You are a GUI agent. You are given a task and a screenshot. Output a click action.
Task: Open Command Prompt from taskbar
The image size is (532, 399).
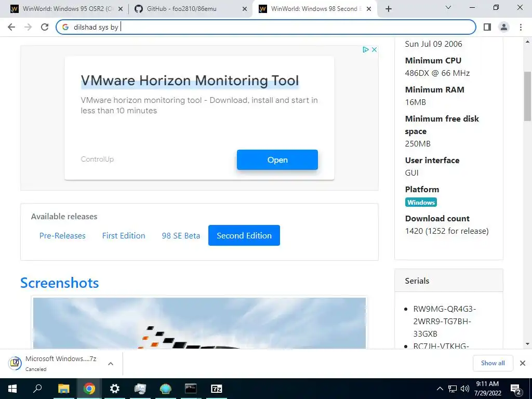191,389
